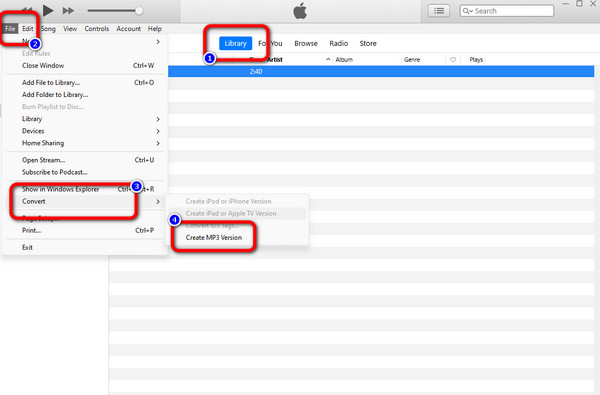The width and height of the screenshot is (600, 395).
Task: Switch to the Store tab
Action: 368,43
